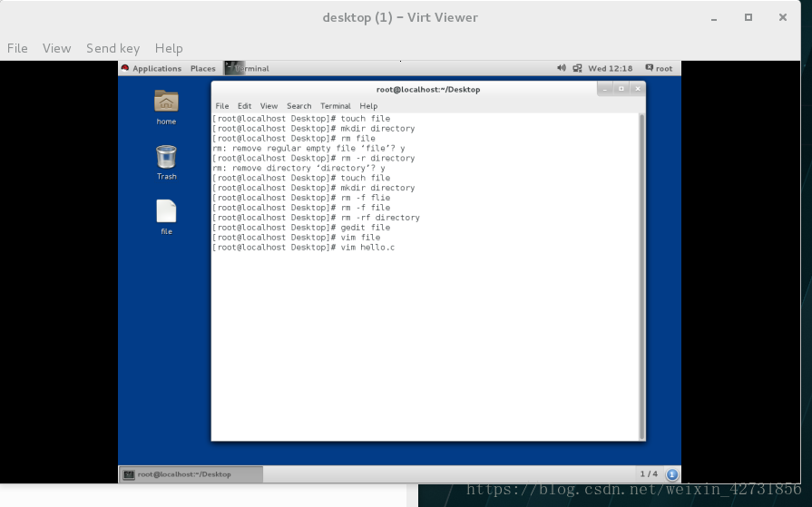This screenshot has height=507, width=812.
Task: Click terminal icon in bottom taskbar entry
Action: click(x=129, y=474)
